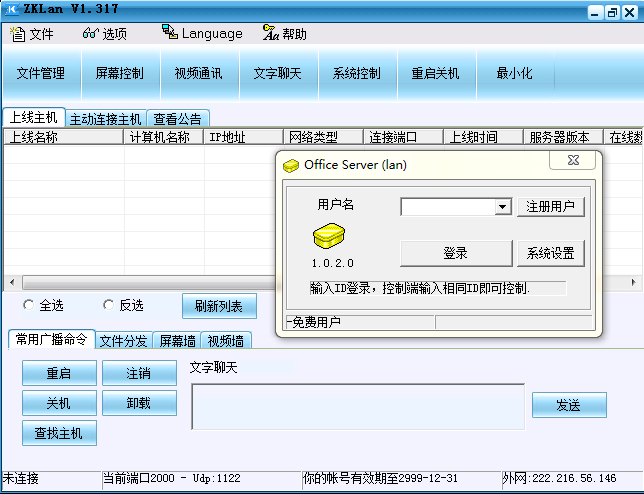Click the 查找主机 button
The height and width of the screenshot is (494, 644).
click(x=59, y=433)
